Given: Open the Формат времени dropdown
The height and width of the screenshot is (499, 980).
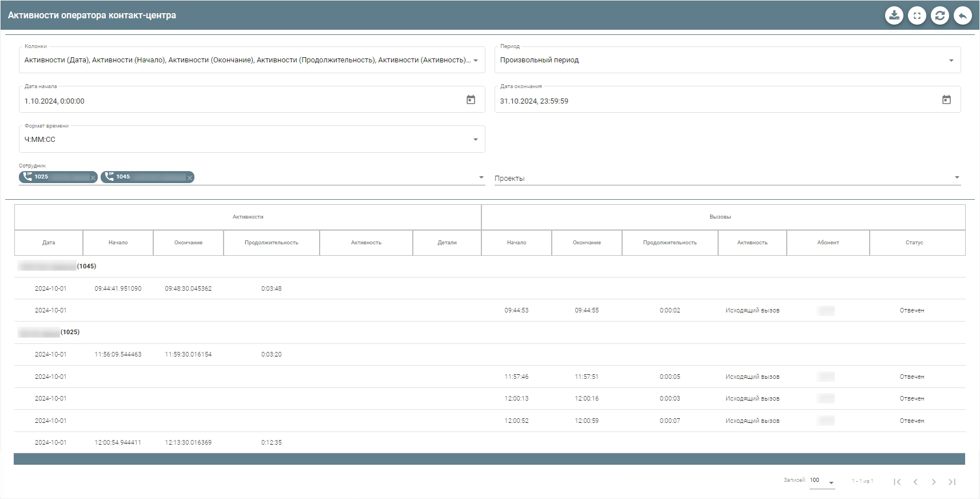Looking at the screenshot, I should tap(475, 140).
